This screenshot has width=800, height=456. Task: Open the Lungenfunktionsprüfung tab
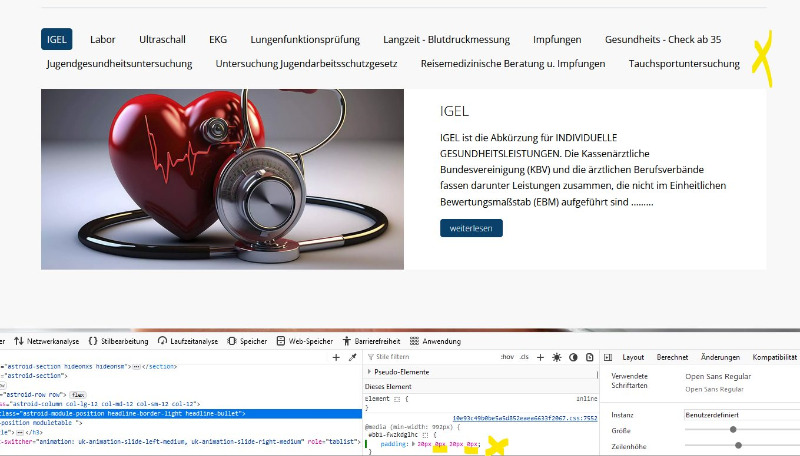pos(305,39)
